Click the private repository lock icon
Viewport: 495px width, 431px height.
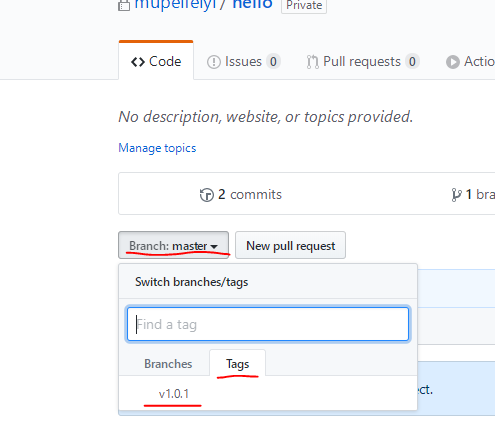tap(124, 5)
